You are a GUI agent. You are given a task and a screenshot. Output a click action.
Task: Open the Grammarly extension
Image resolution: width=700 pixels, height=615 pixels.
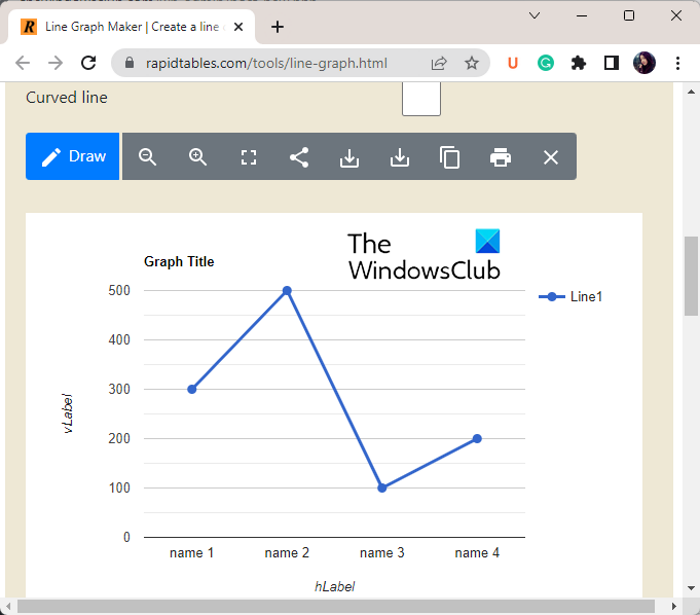coord(546,63)
